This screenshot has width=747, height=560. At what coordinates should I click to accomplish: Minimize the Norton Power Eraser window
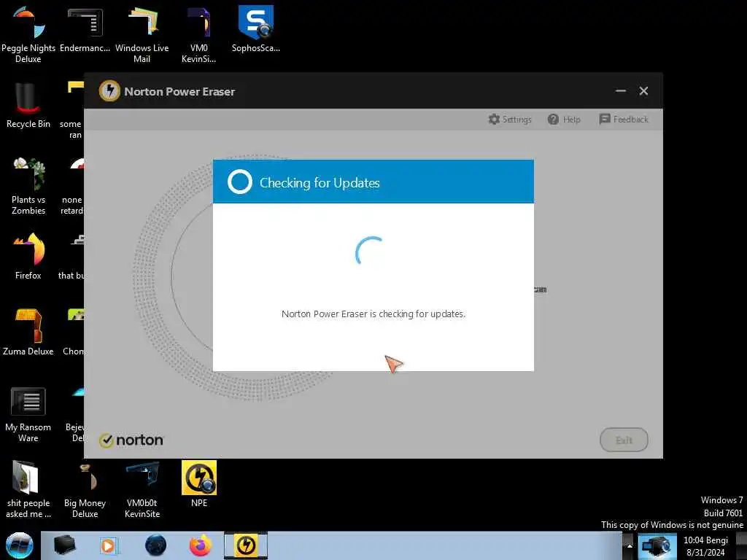tap(620, 91)
